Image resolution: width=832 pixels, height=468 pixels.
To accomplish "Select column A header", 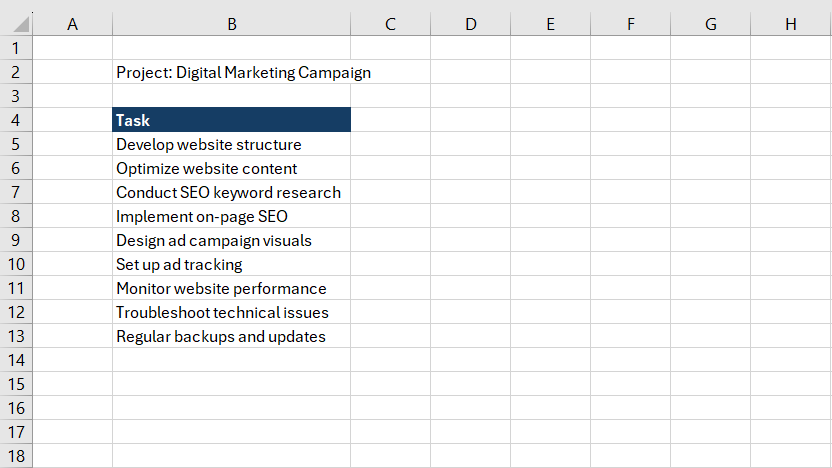I will point(72,24).
